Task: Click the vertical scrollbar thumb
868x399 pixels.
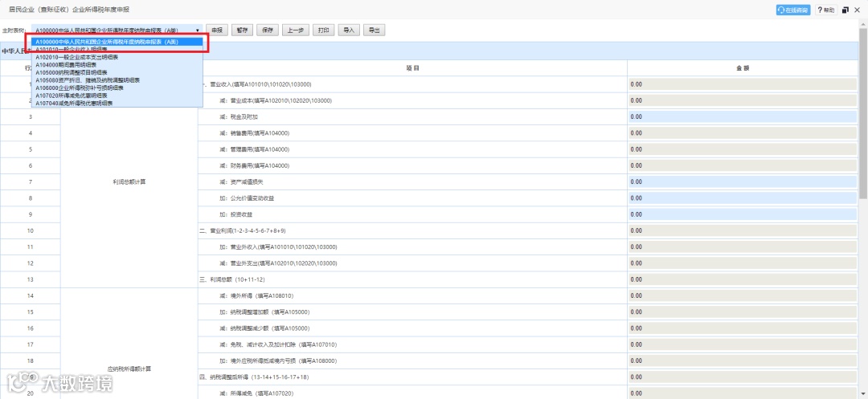Action: click(863, 113)
